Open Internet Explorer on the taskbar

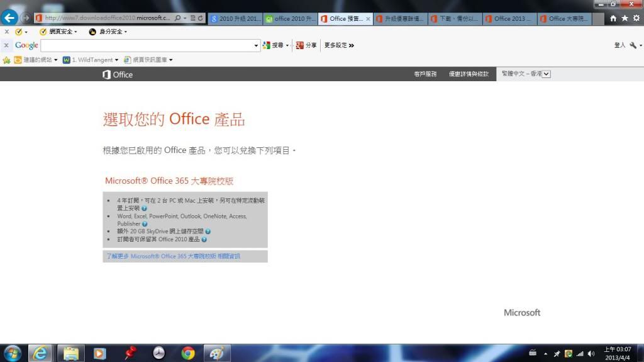tap(40, 353)
